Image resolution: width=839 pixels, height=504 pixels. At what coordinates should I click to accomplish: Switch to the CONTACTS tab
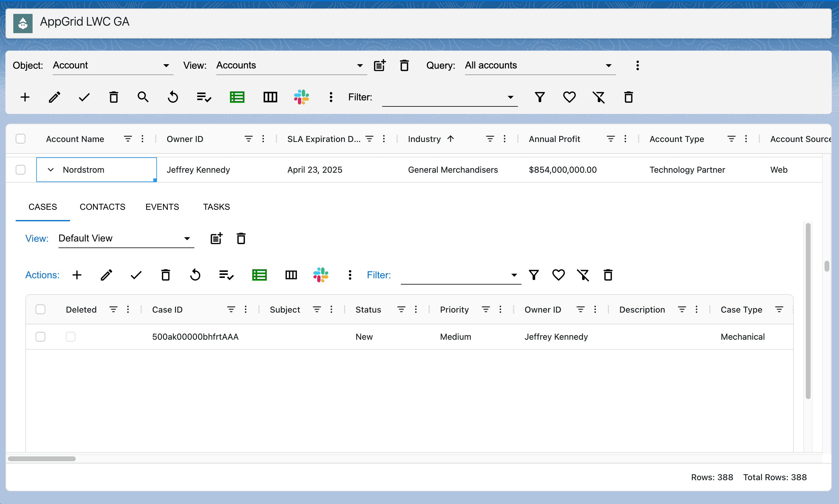click(102, 207)
